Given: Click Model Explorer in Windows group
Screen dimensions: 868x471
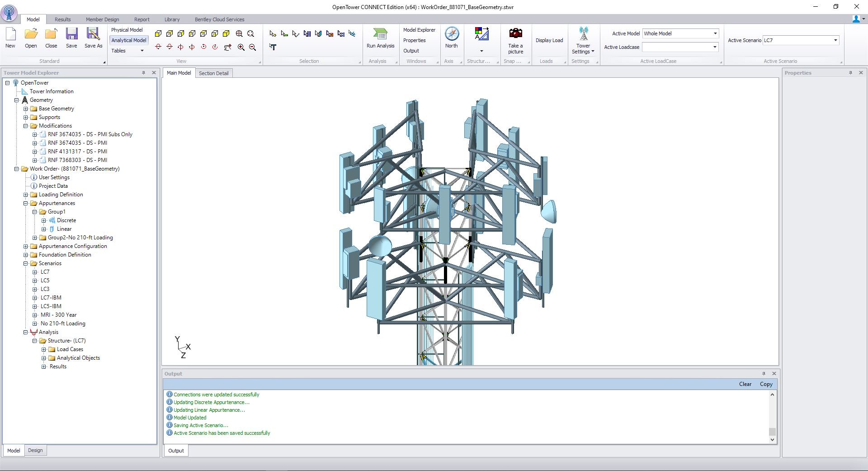Looking at the screenshot, I should click(x=419, y=30).
